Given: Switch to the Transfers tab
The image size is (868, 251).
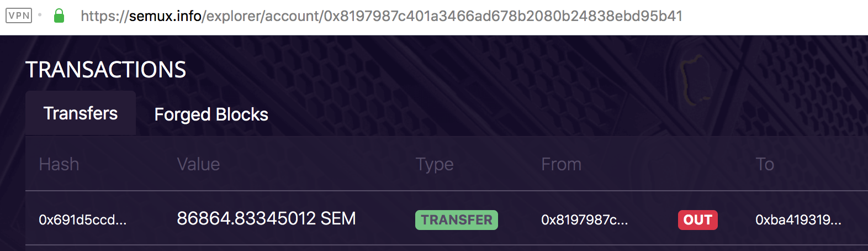Looking at the screenshot, I should tap(81, 113).
